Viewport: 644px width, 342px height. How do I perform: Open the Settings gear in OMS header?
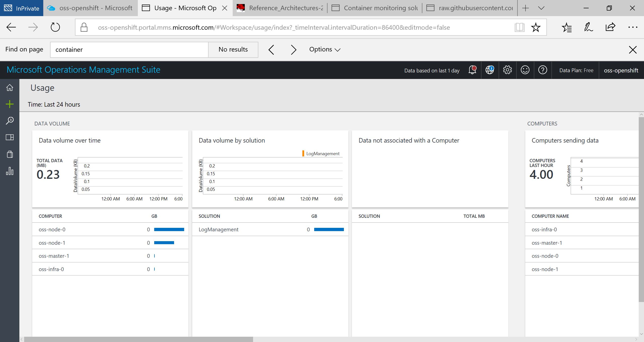[x=507, y=70]
